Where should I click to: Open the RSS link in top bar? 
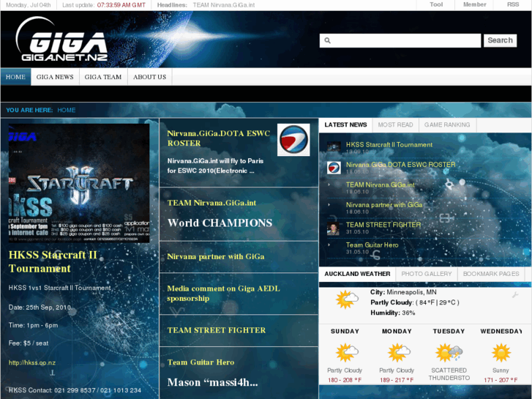513,4
